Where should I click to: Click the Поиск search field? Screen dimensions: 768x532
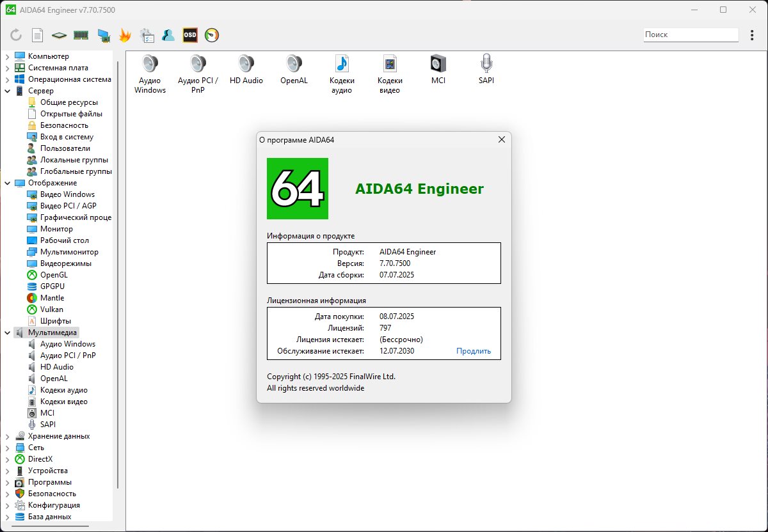click(691, 35)
